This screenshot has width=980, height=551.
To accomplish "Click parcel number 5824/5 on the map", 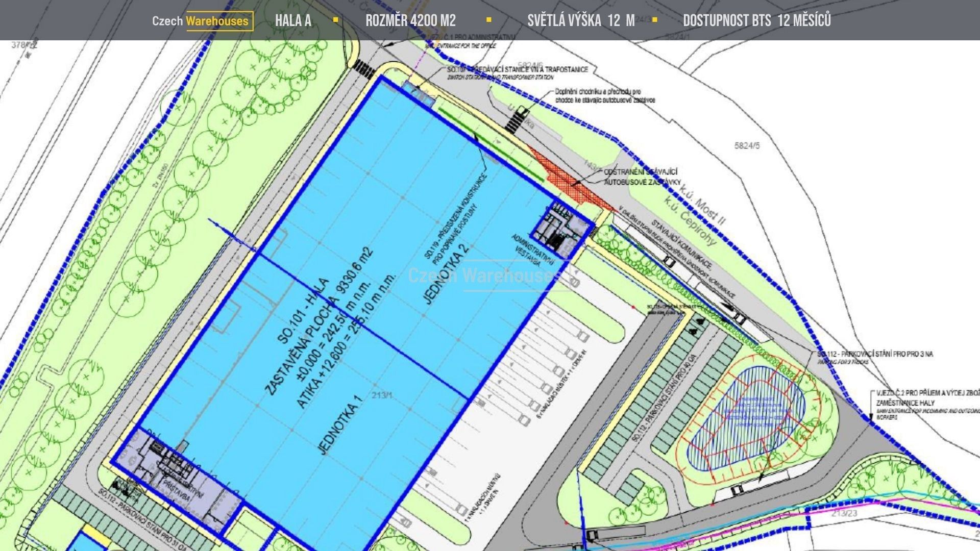I will [x=747, y=145].
